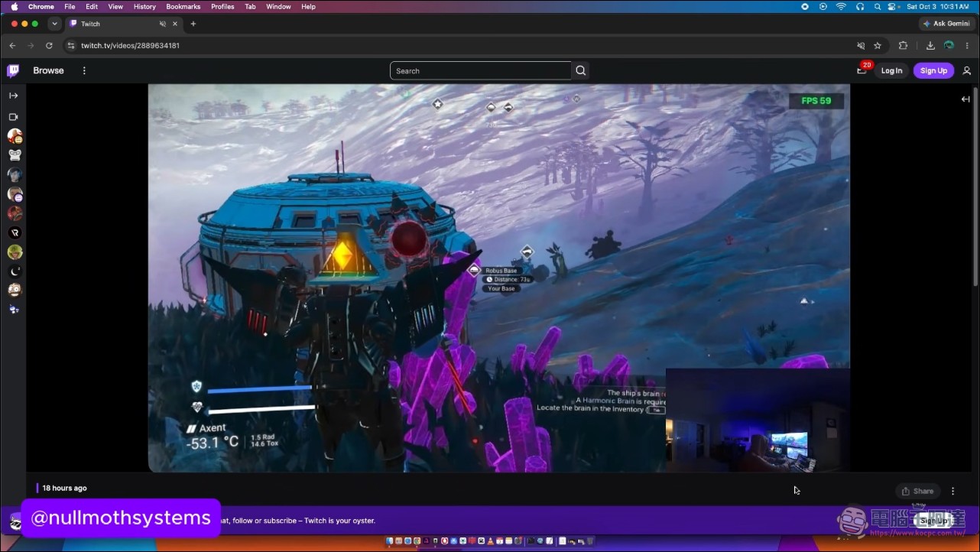Open the Help menu
The width and height of the screenshot is (980, 552).
point(308,6)
